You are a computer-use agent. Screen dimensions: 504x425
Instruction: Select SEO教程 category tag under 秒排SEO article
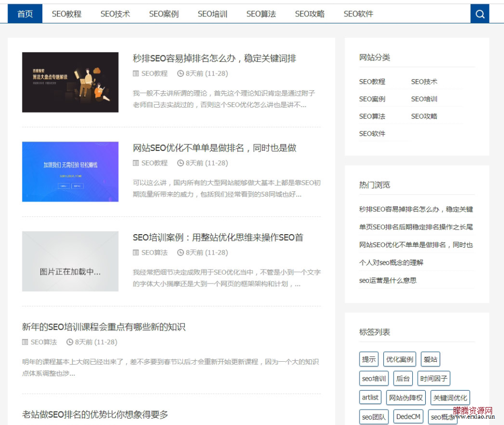point(154,74)
